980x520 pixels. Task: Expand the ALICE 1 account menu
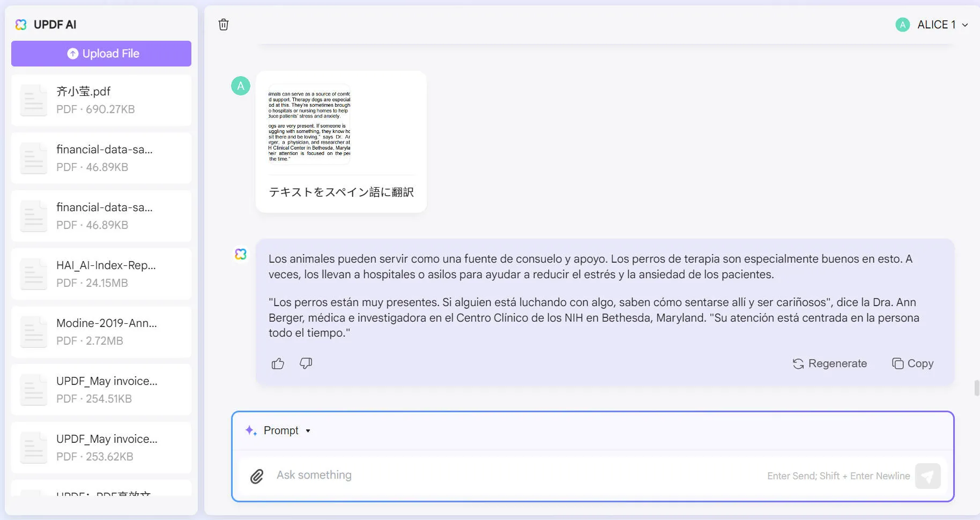943,25
